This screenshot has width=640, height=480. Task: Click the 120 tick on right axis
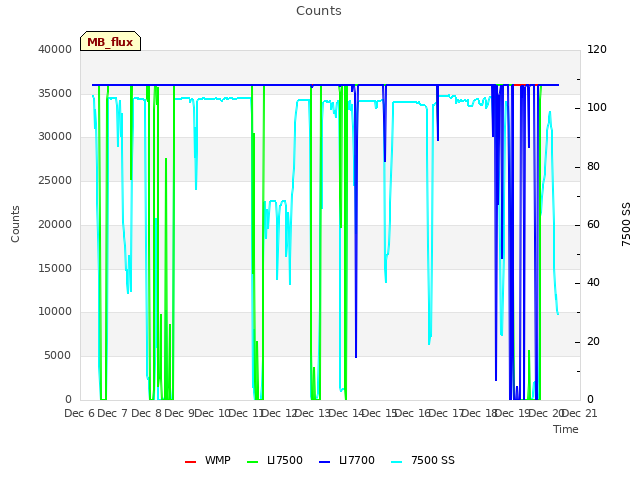tap(597, 49)
